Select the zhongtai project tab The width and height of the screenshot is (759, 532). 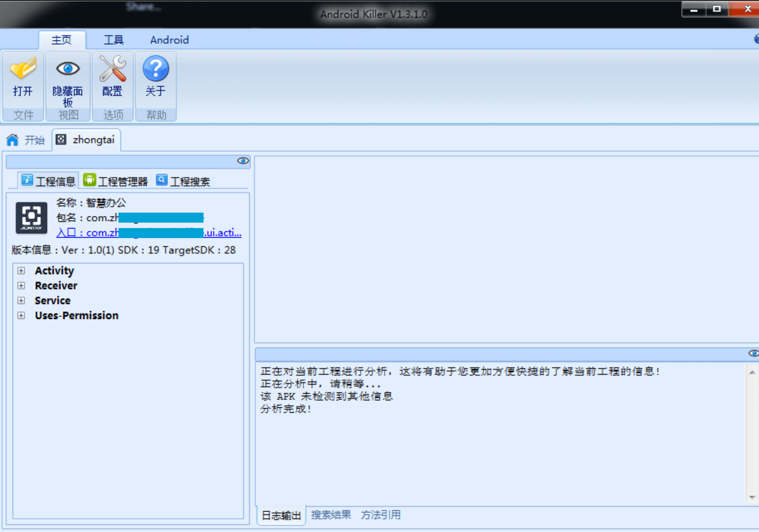pyautogui.click(x=86, y=140)
